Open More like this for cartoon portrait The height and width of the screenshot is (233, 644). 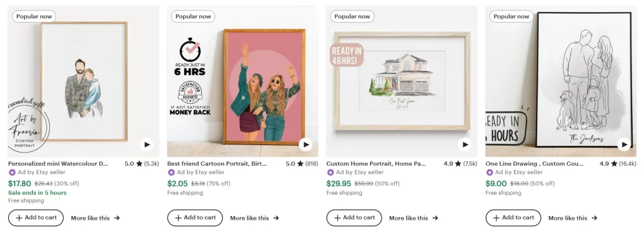[254, 218]
